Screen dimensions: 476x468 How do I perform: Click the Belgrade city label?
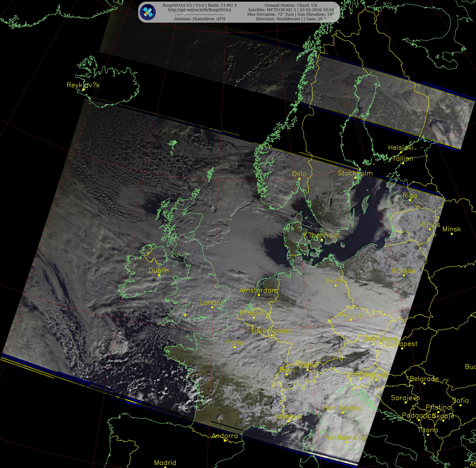coord(424,379)
